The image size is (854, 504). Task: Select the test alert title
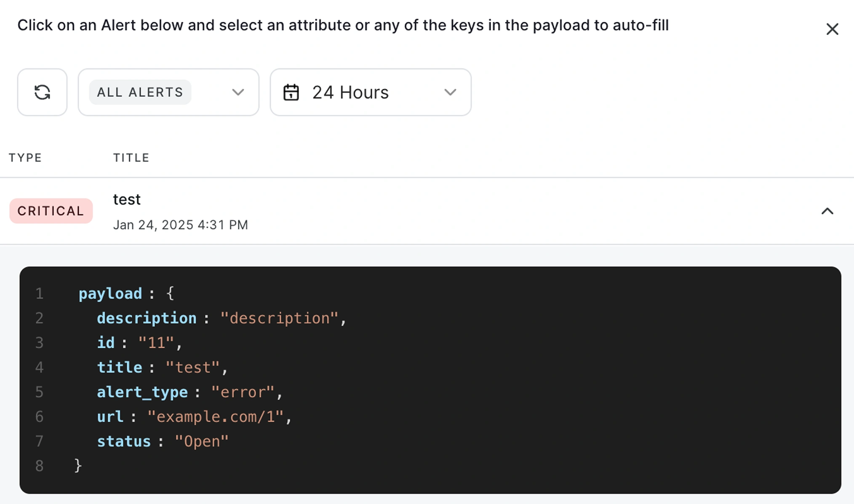click(x=127, y=199)
